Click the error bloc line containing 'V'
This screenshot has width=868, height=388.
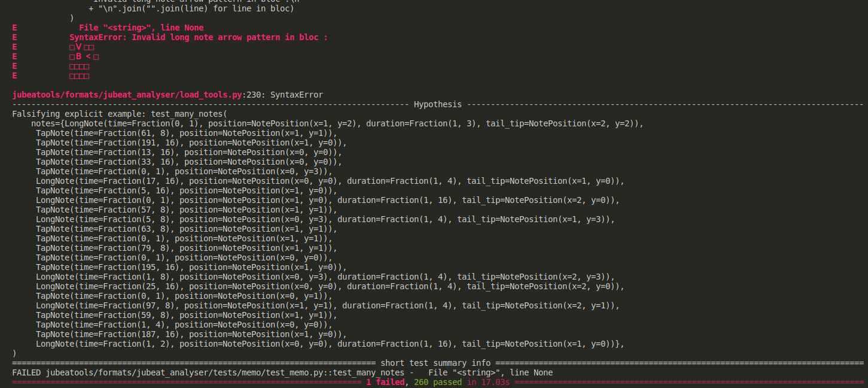pos(81,47)
